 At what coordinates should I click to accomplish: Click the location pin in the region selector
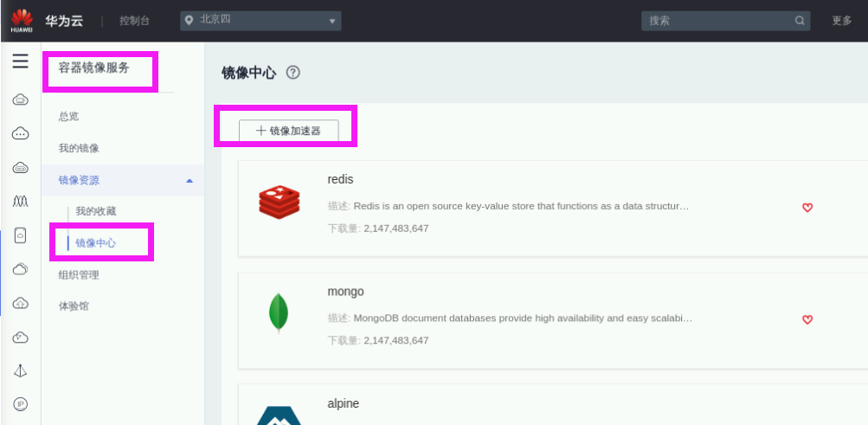[x=190, y=21]
